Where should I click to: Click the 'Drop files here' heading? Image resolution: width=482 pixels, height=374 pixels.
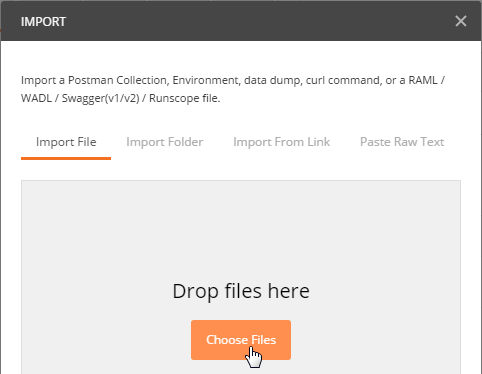pos(241,291)
